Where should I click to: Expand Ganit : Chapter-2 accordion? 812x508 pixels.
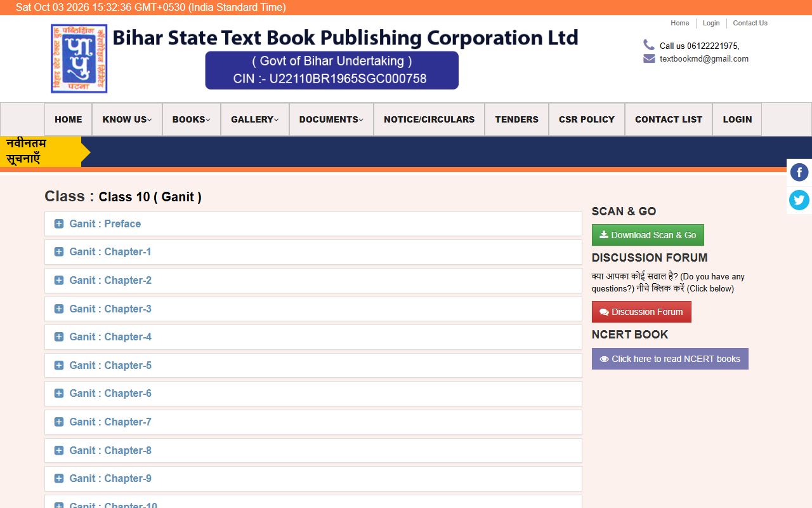pyautogui.click(x=313, y=280)
